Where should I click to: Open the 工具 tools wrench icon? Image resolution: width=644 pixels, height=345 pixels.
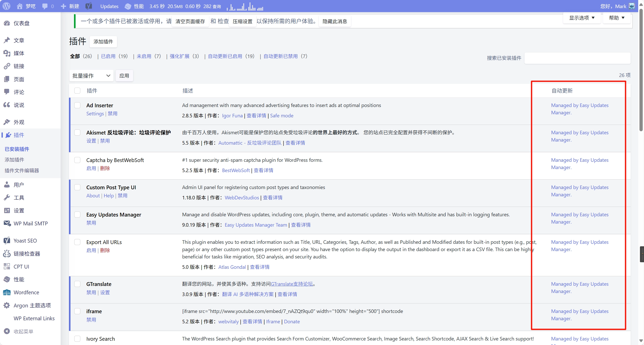(x=7, y=197)
